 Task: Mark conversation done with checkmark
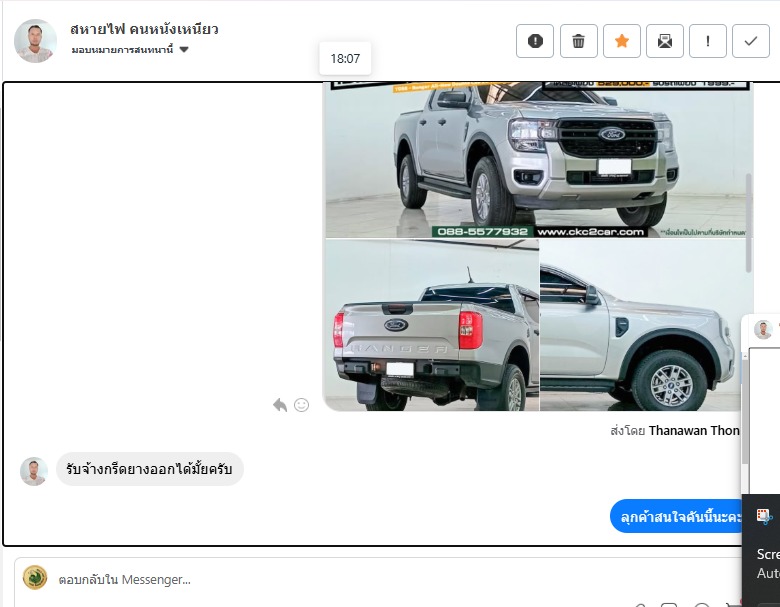click(x=751, y=41)
